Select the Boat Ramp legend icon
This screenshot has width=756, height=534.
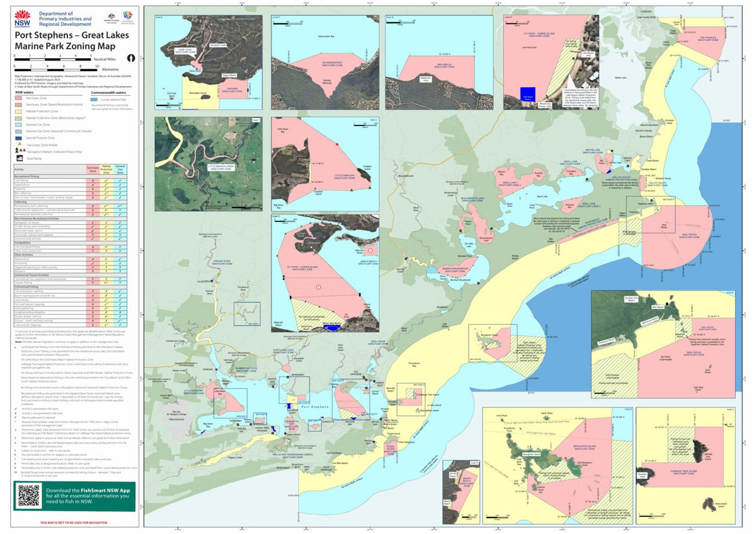tap(20, 158)
